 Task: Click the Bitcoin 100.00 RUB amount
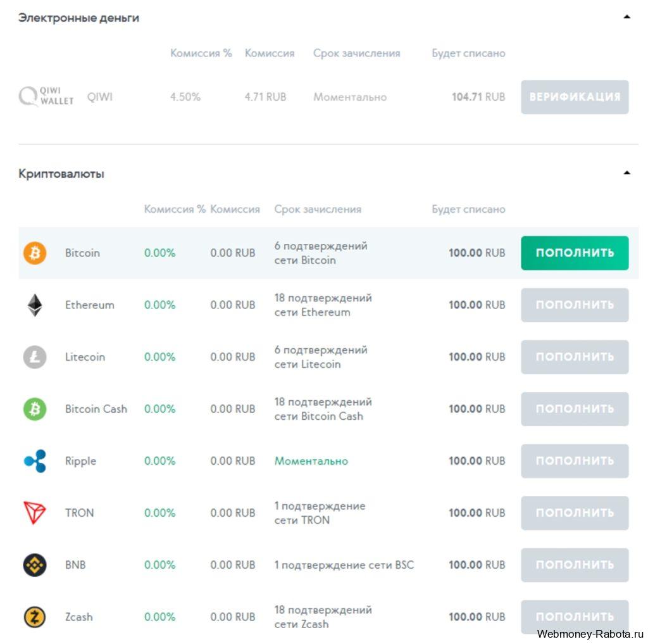click(477, 253)
